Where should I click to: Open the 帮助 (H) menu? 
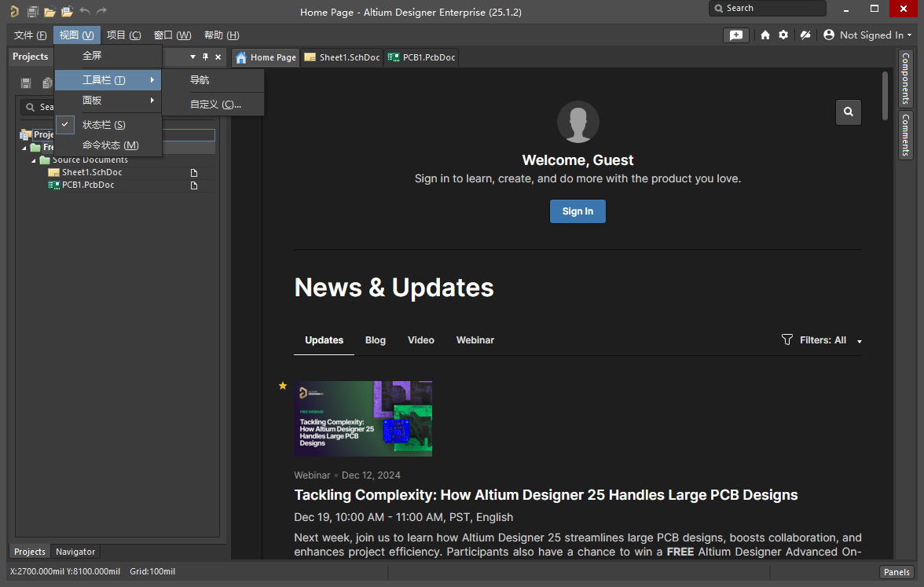coord(222,35)
